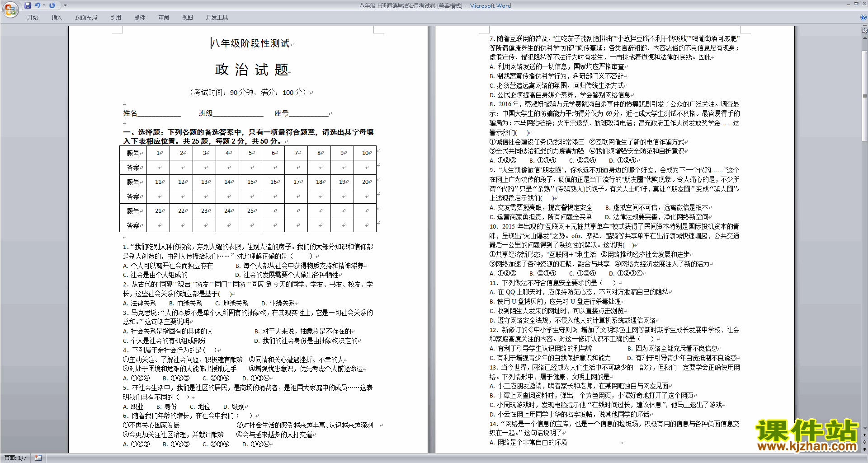Open the Office button menu

tap(10, 9)
